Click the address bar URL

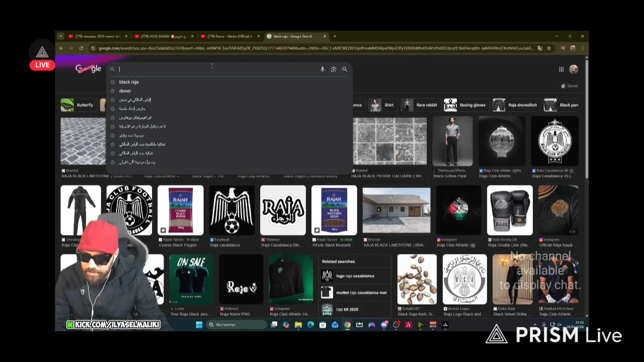315,48
